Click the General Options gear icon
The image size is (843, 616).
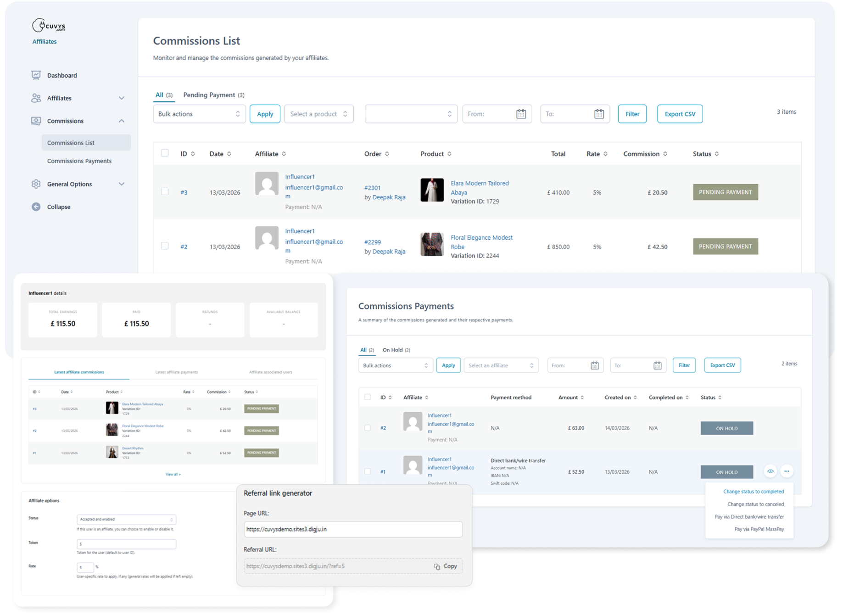tap(36, 184)
